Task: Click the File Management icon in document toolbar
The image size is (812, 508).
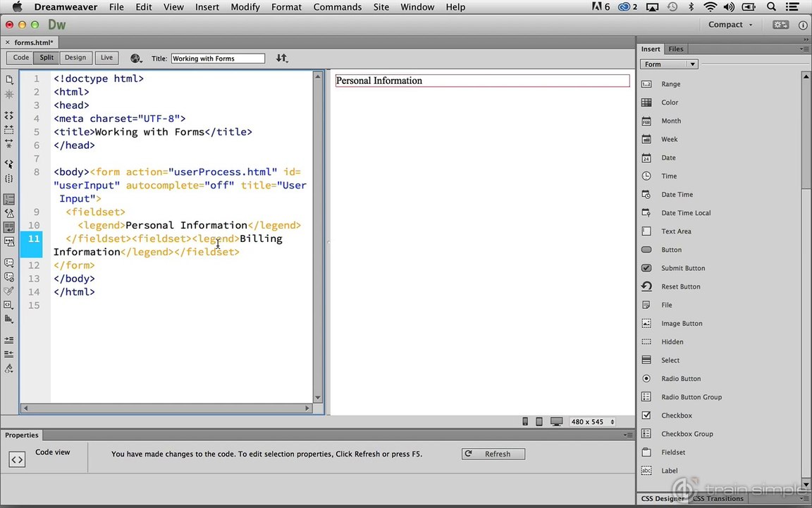Action: (x=282, y=58)
